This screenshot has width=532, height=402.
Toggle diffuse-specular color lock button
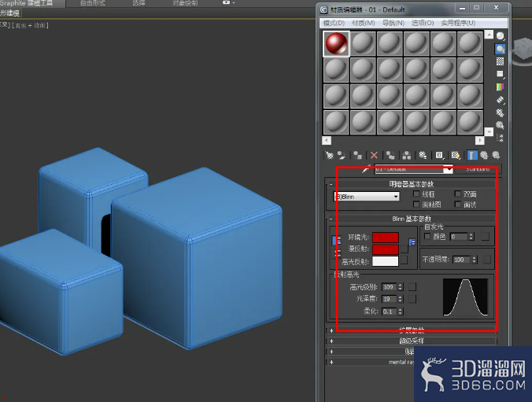(x=336, y=253)
